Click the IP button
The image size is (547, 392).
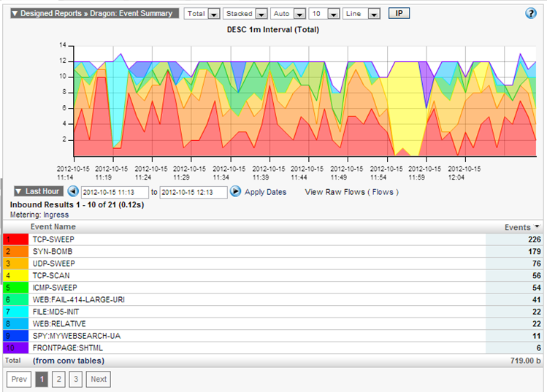coord(399,13)
